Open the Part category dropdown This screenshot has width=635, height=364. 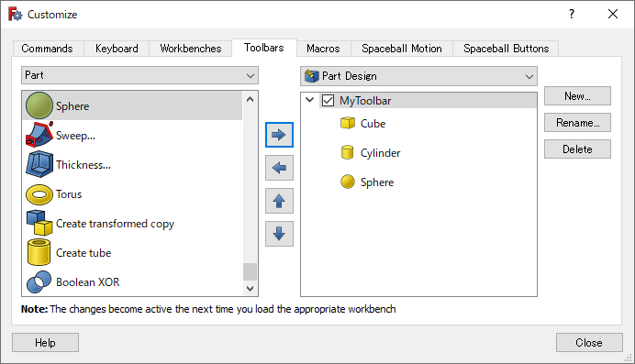tap(139, 75)
